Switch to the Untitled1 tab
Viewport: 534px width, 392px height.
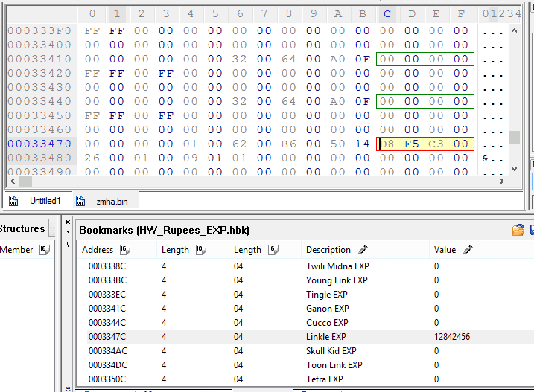45,201
